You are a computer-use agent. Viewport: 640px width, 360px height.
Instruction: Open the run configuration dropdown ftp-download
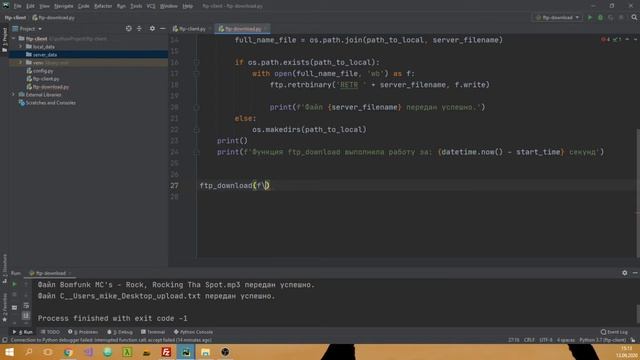(x=558, y=18)
